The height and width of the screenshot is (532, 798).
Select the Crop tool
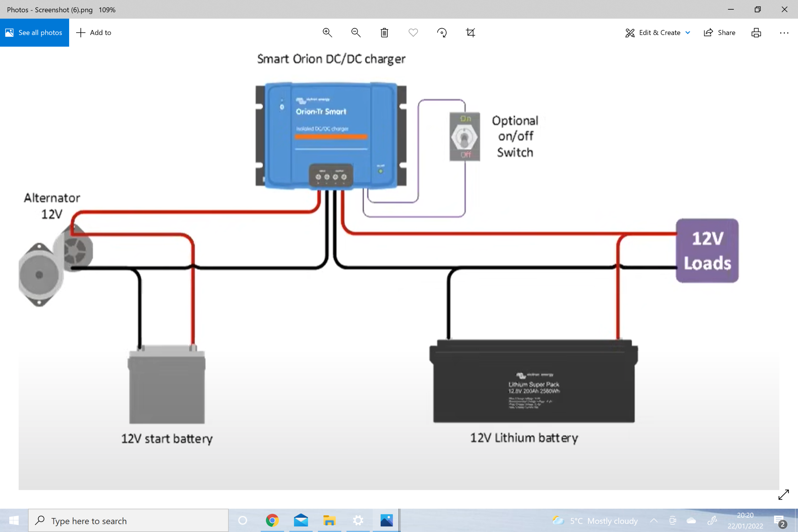tap(470, 33)
